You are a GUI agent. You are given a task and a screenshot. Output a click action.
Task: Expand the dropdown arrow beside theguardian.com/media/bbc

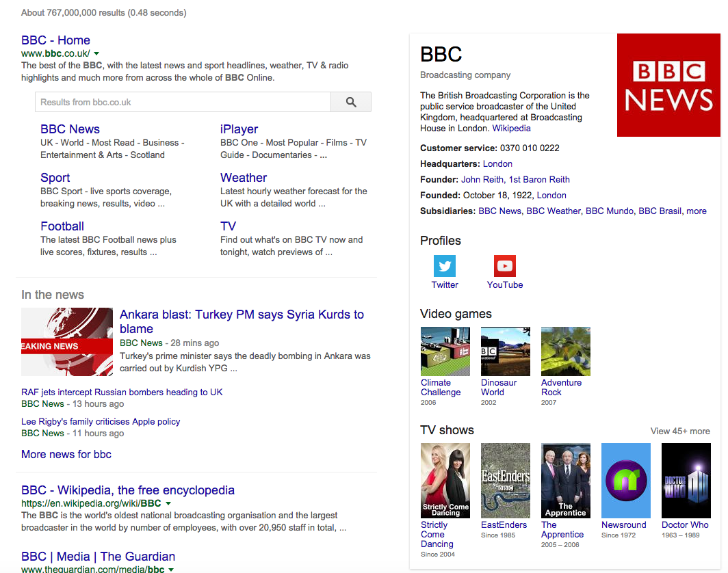(169, 569)
